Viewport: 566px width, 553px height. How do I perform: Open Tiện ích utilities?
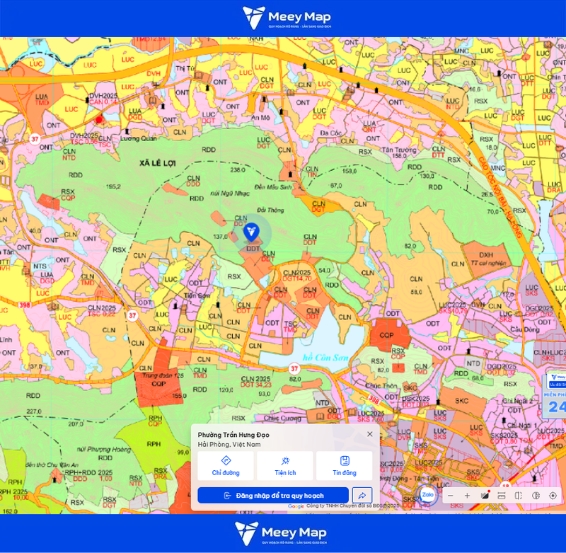click(285, 466)
